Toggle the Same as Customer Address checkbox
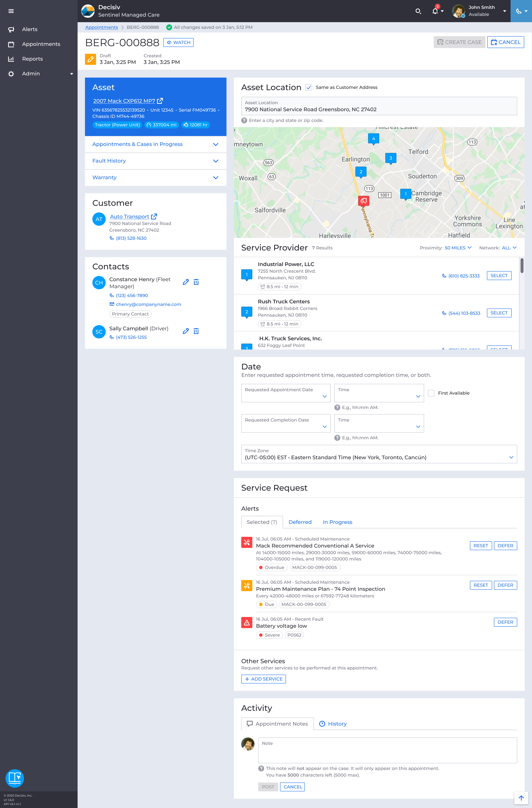 click(x=309, y=88)
